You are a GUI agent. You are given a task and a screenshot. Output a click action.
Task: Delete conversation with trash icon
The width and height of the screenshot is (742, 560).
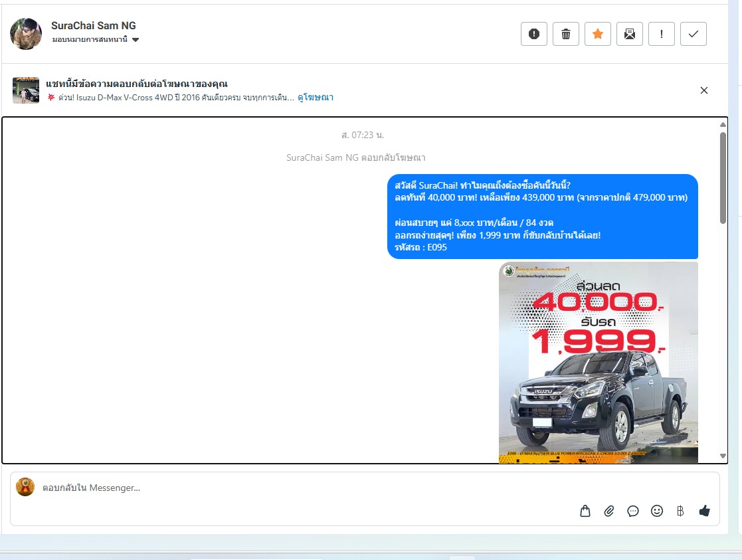pyautogui.click(x=566, y=34)
